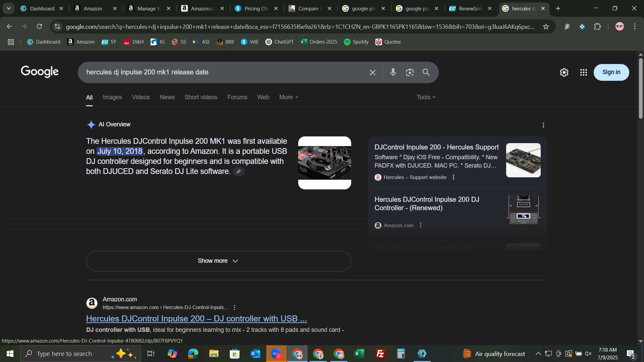Open Task View on taskbar
644x362 pixels.
(x=151, y=354)
